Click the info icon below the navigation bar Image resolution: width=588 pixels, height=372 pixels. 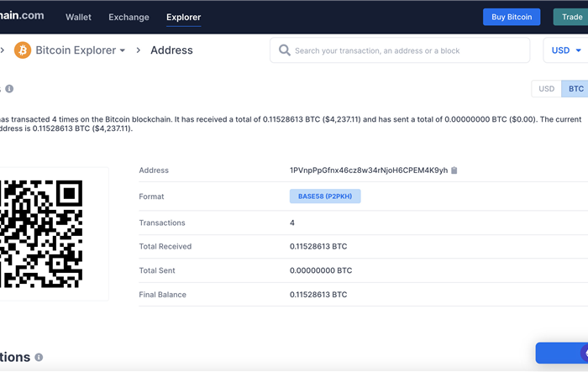(x=9, y=89)
